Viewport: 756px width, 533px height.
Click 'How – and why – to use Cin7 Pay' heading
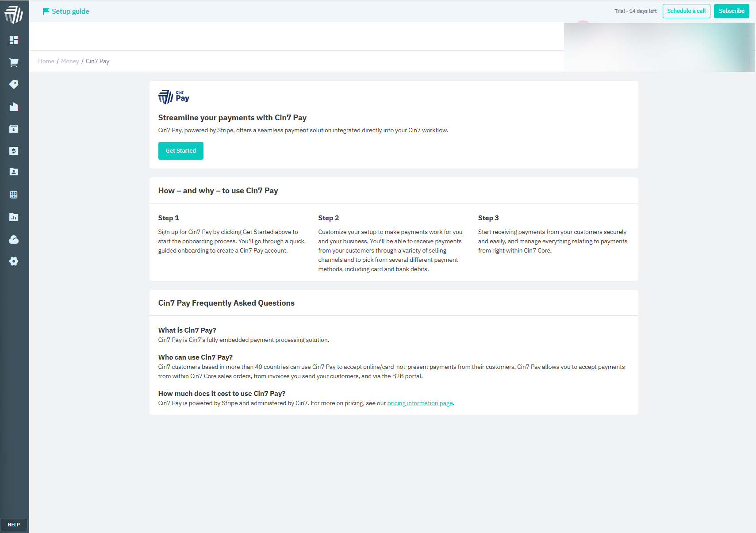click(218, 191)
